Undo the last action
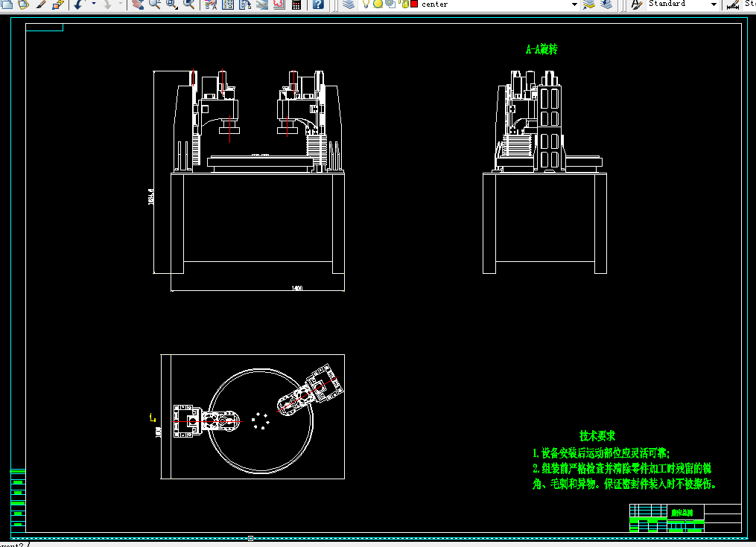 click(x=79, y=4)
